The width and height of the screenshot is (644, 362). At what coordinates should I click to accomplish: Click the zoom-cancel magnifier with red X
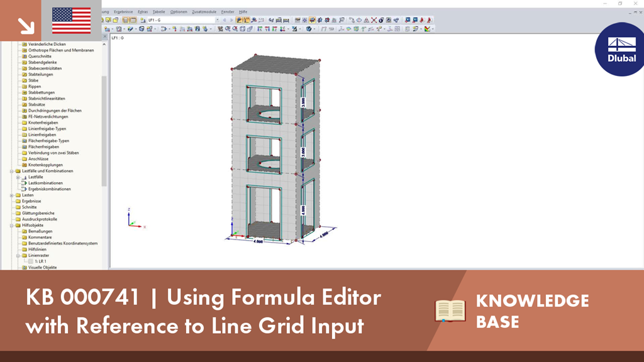(x=235, y=29)
